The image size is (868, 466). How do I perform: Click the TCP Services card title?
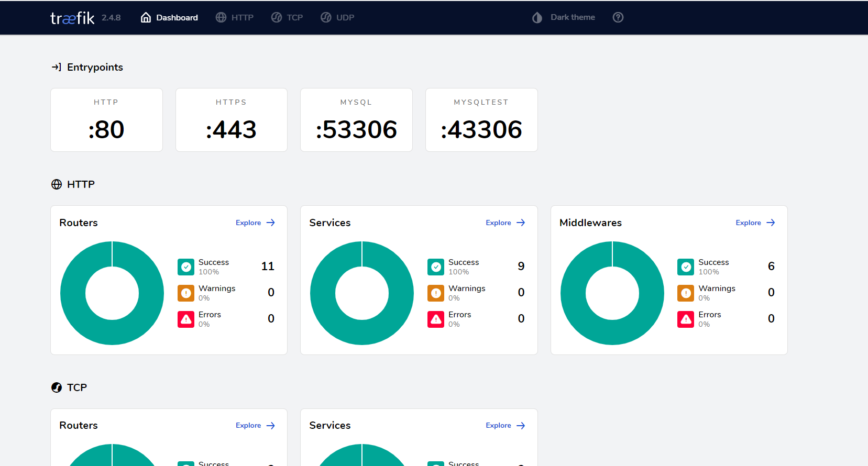click(x=330, y=425)
